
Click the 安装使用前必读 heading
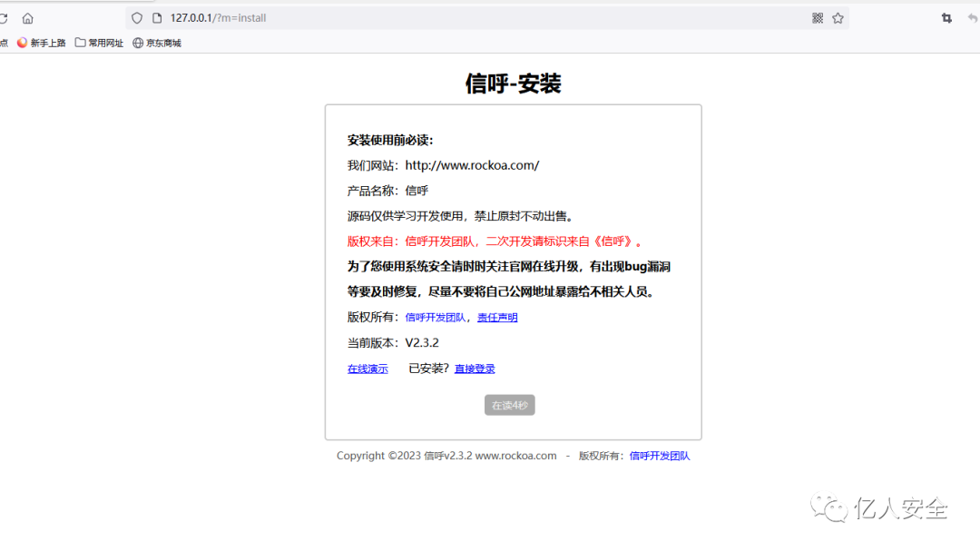pos(390,140)
